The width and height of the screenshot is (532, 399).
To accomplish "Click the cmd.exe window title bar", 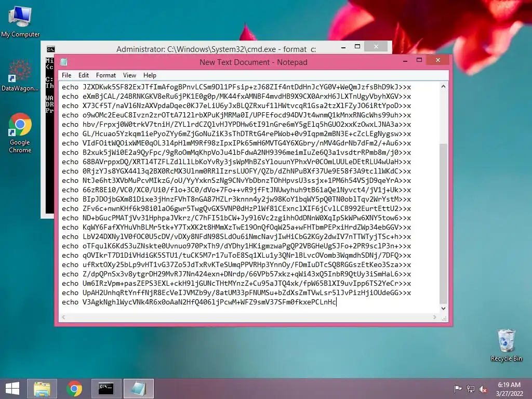I will click(216, 49).
